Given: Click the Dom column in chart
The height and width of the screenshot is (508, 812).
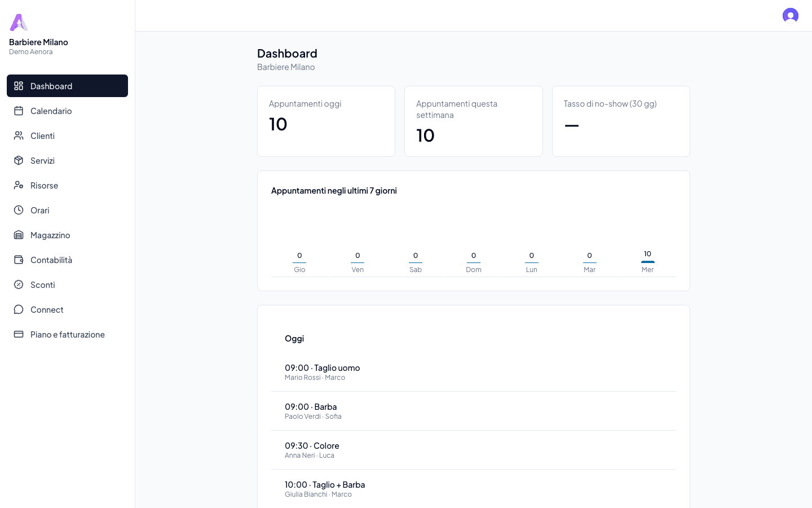Looking at the screenshot, I should 474,262.
